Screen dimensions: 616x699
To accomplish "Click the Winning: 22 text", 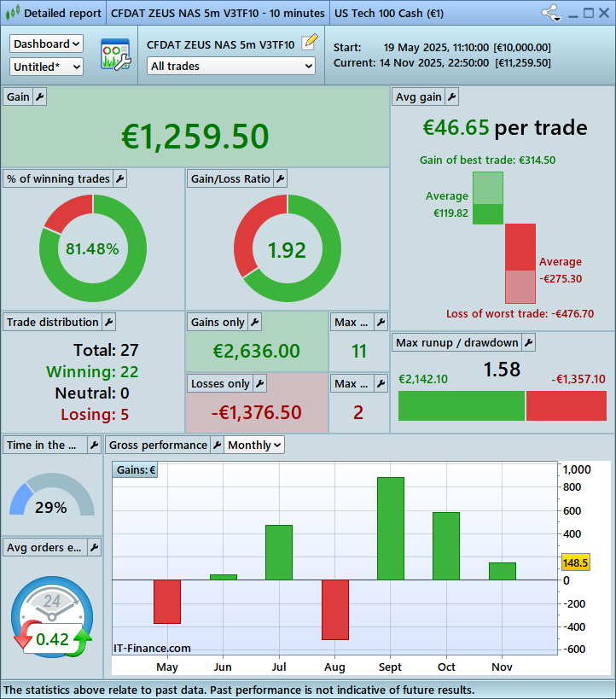I will [92, 371].
